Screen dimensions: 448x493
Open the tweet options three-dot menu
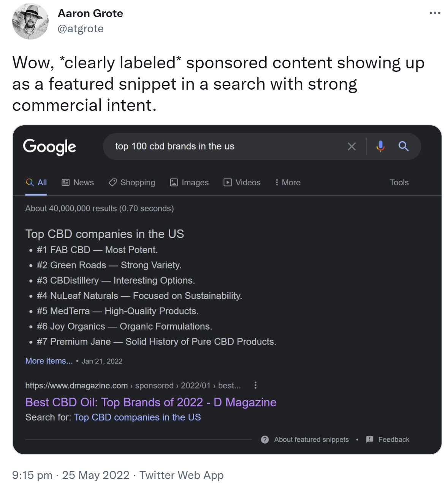[434, 13]
